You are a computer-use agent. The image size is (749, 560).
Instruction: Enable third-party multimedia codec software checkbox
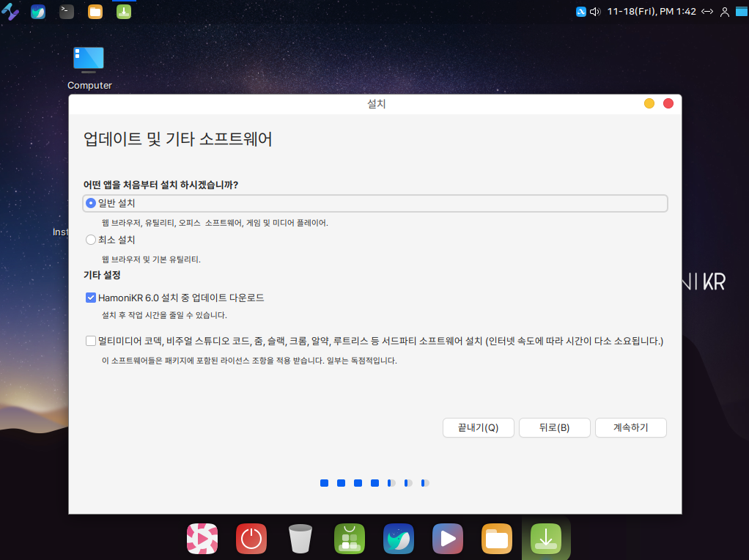click(91, 341)
